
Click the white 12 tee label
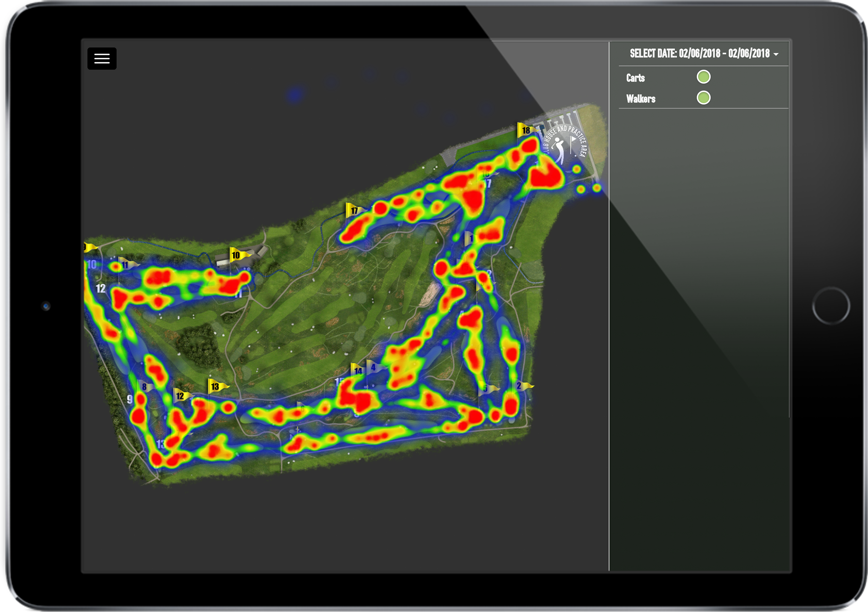coord(101,289)
